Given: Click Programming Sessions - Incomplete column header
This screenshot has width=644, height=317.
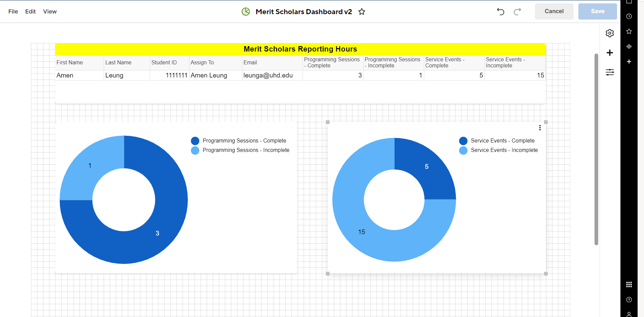Looking at the screenshot, I should 394,63.
